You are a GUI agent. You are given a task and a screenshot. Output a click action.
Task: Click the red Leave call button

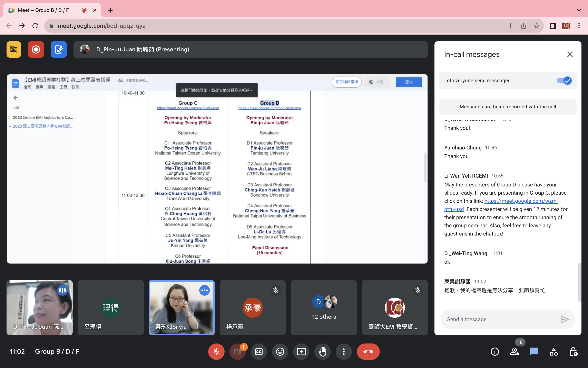click(368, 351)
